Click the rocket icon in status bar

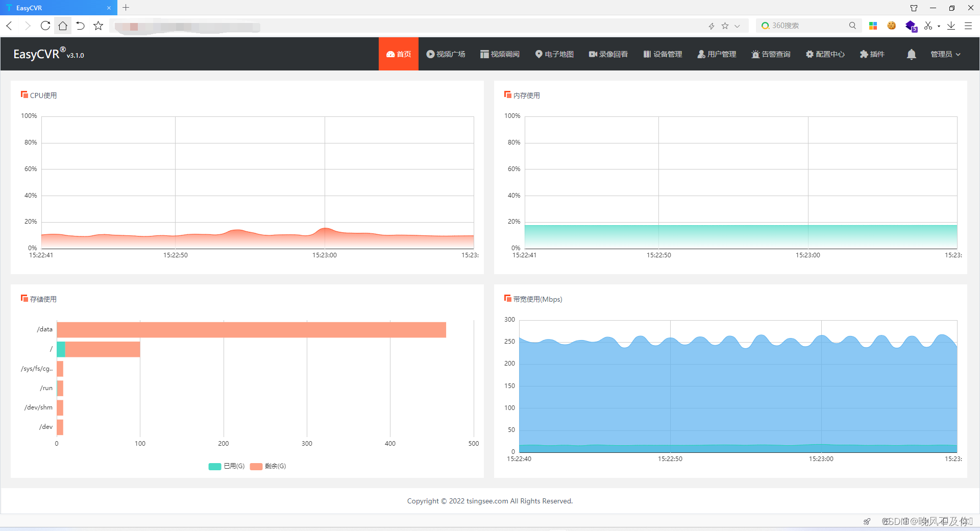tap(867, 521)
